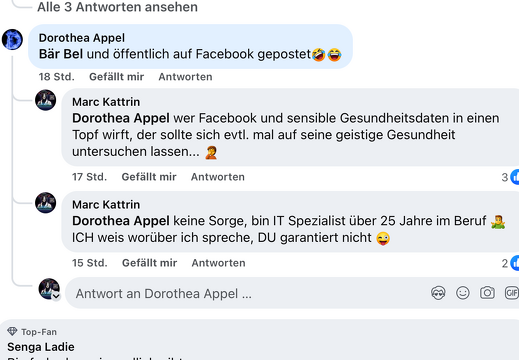
Task: Focus the "Antwort an Dorothea Appel" field
Action: coord(247,293)
